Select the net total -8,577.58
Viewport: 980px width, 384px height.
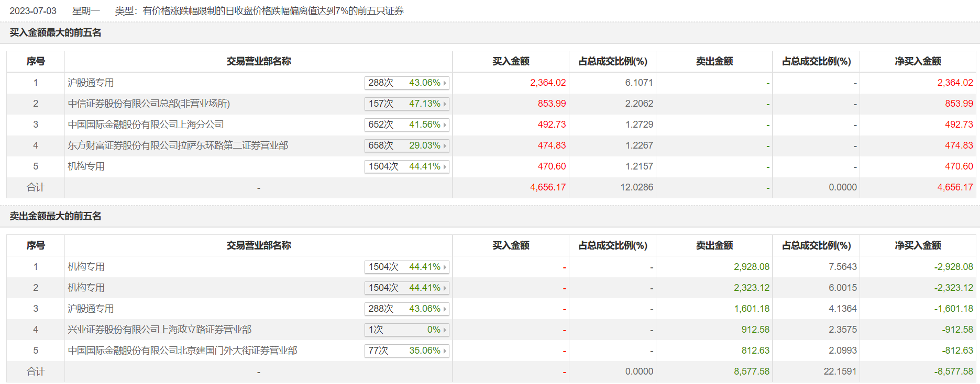click(954, 371)
